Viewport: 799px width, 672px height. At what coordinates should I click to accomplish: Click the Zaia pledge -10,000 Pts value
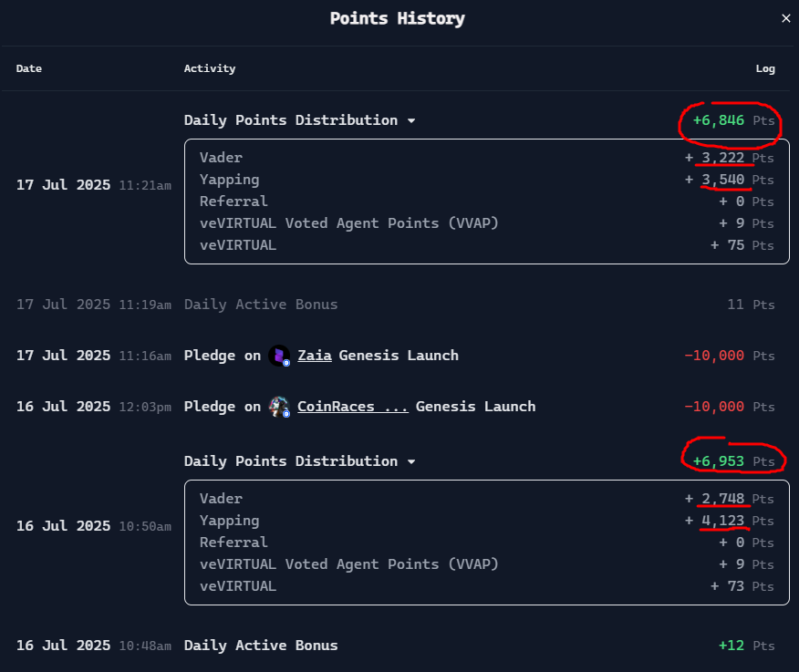point(729,355)
